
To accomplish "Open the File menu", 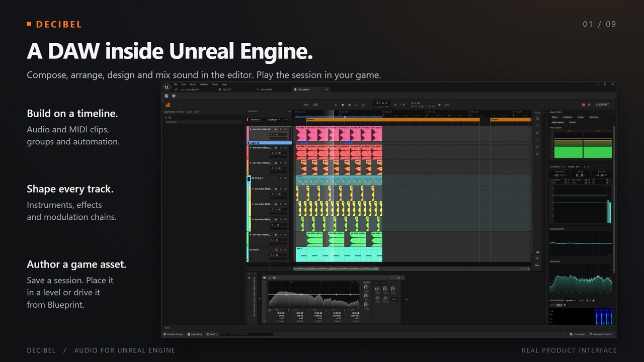I will (176, 84).
